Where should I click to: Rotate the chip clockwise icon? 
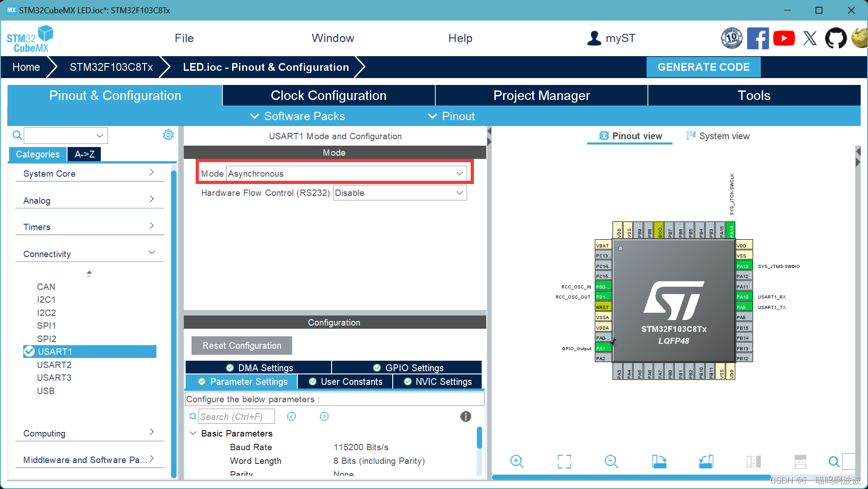coord(659,461)
